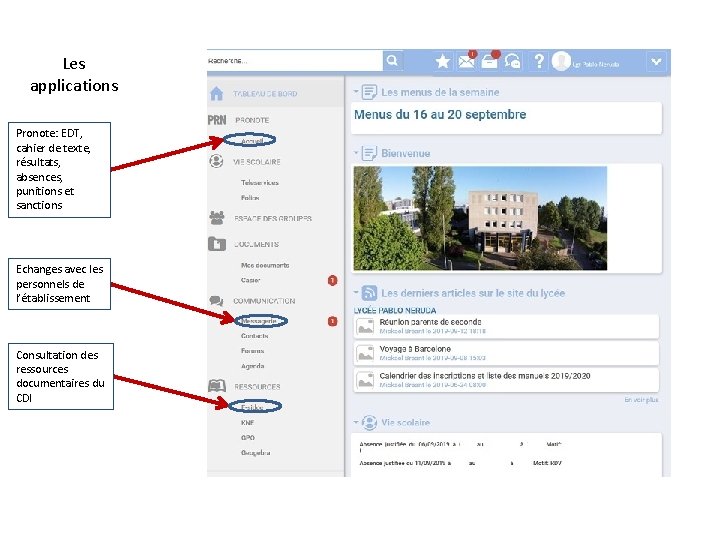Click the note icon beside Bienvenue

369,153
